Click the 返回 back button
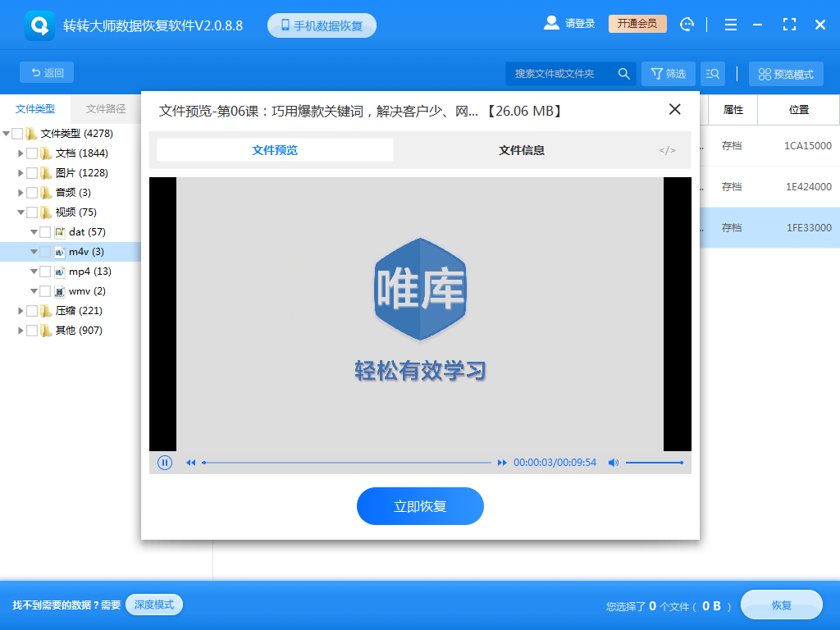Image resolution: width=840 pixels, height=630 pixels. pos(47,72)
